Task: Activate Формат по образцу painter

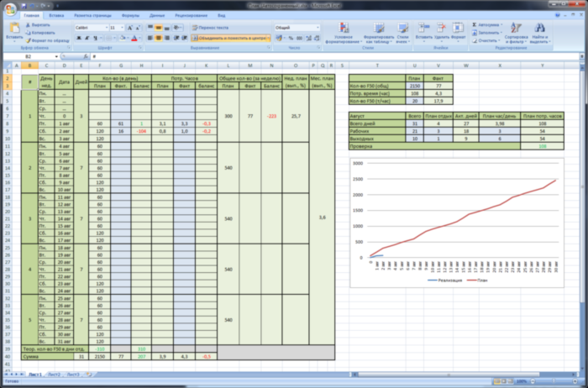Action: [47, 40]
